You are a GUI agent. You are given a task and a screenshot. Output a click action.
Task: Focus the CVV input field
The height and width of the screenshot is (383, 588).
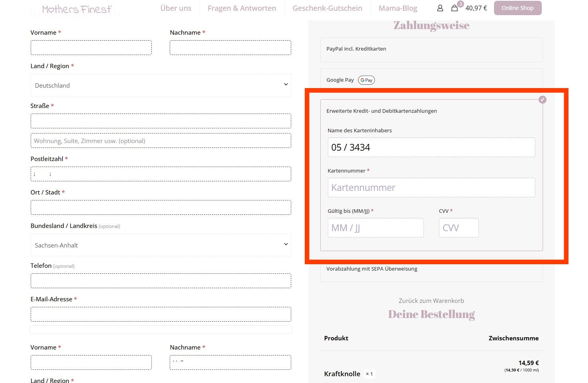(x=459, y=228)
